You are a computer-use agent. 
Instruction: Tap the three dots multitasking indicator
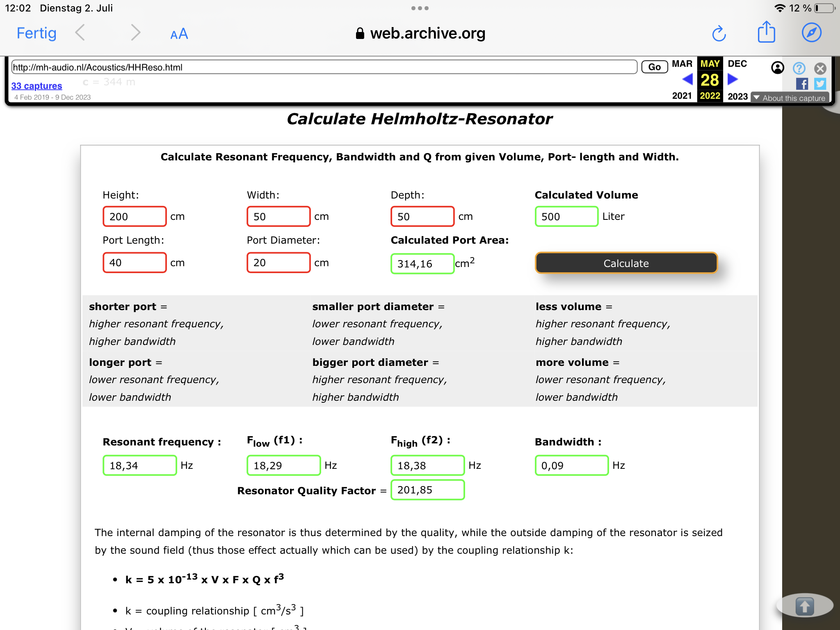420,8
